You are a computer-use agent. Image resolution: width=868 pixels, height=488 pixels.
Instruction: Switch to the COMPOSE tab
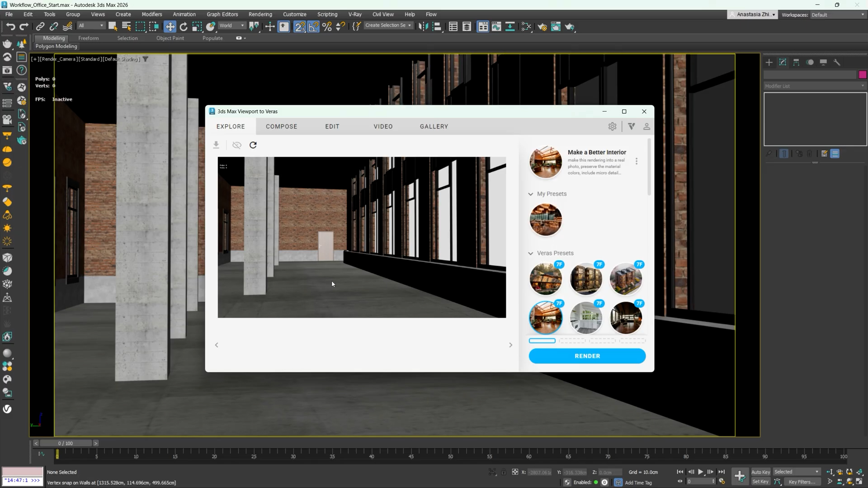pyautogui.click(x=281, y=127)
